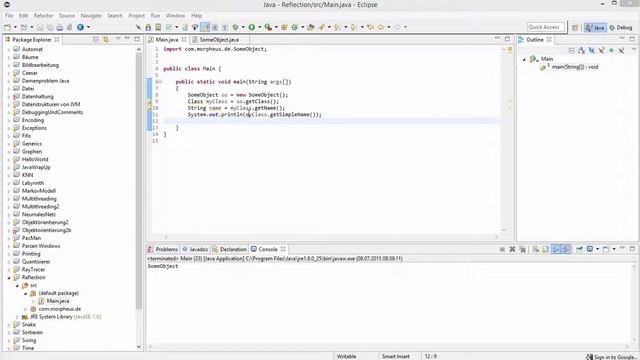Click the Link with Editor icon in Package Explorer
This screenshot has height=360, width=640.
pyautogui.click(x=106, y=40)
